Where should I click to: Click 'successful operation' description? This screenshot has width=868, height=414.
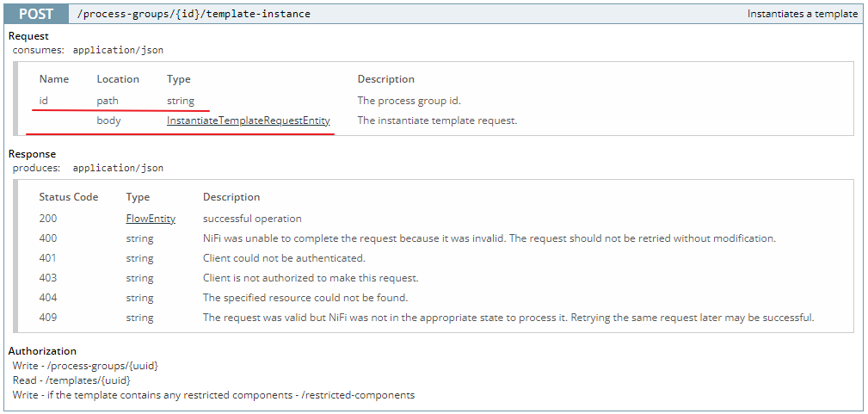[252, 219]
